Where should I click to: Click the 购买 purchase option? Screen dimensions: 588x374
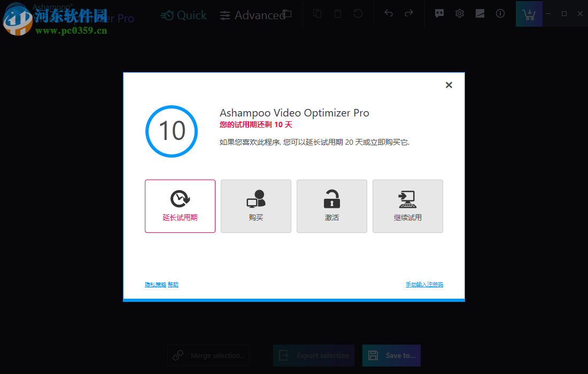click(x=256, y=206)
